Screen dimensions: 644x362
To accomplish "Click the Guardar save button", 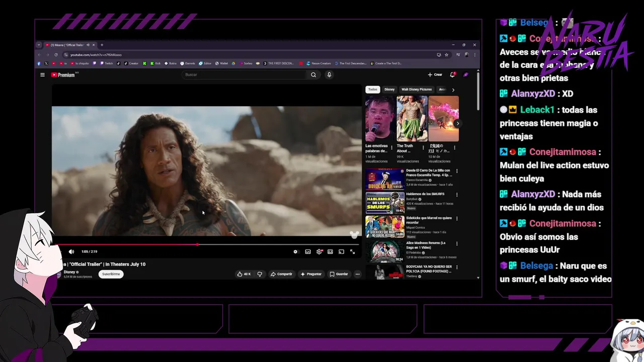I will pos(339,274).
